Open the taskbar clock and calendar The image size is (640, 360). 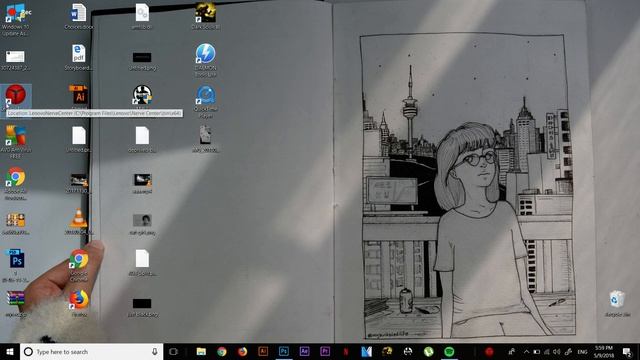click(604, 351)
